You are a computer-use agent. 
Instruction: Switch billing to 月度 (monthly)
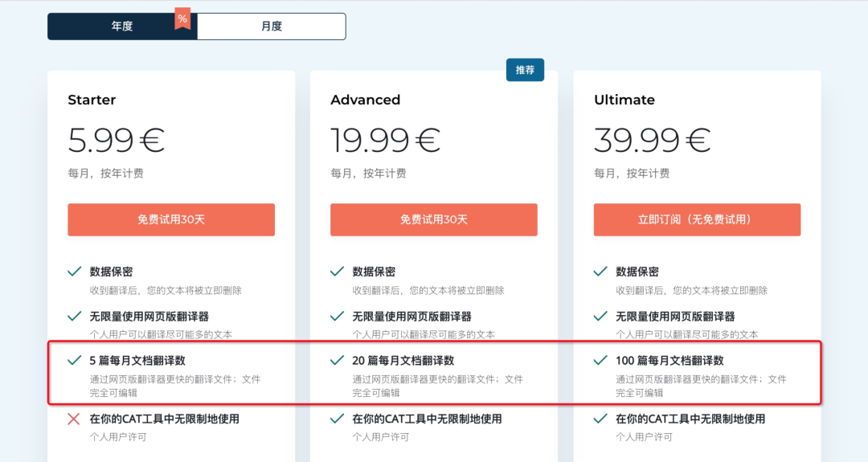coord(272,27)
